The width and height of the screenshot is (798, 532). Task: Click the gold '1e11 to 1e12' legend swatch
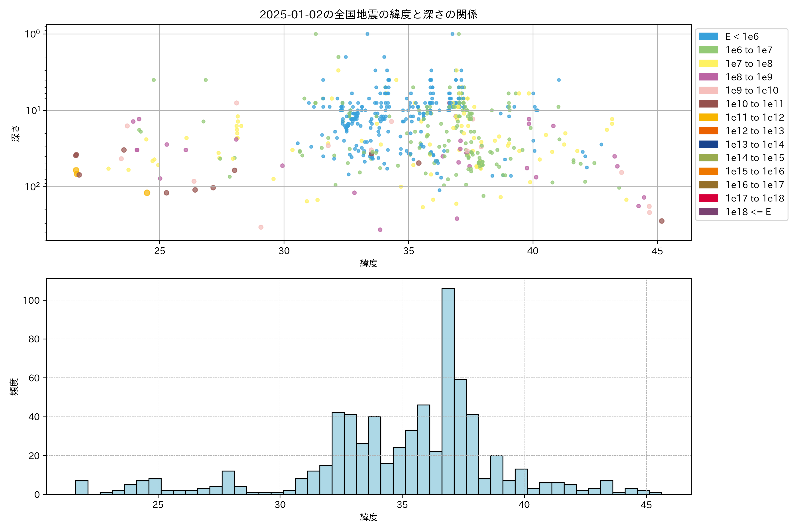coord(708,117)
